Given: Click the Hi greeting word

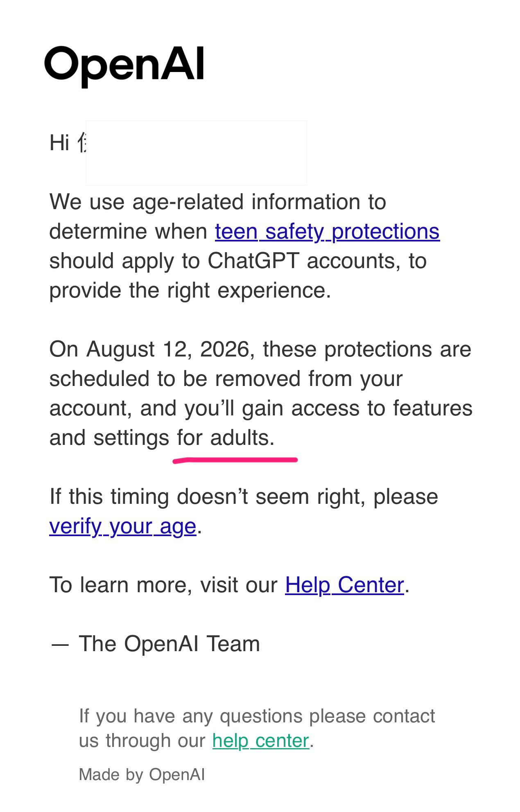Looking at the screenshot, I should point(59,143).
